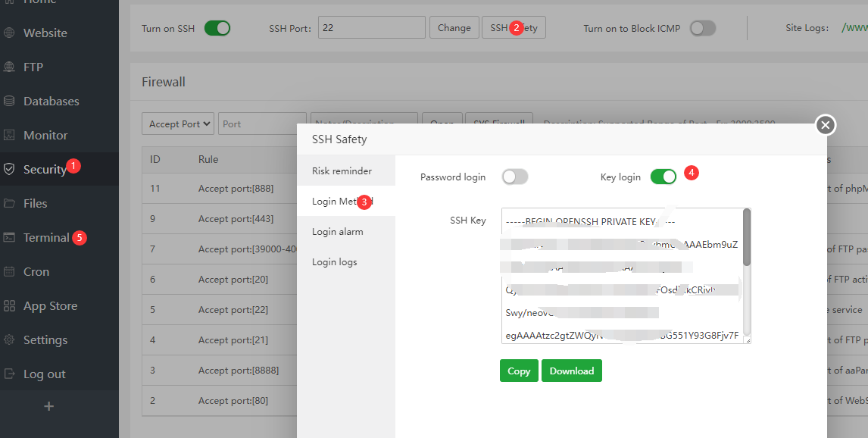Enable the Block ICMP switch
868x438 pixels.
tap(702, 28)
